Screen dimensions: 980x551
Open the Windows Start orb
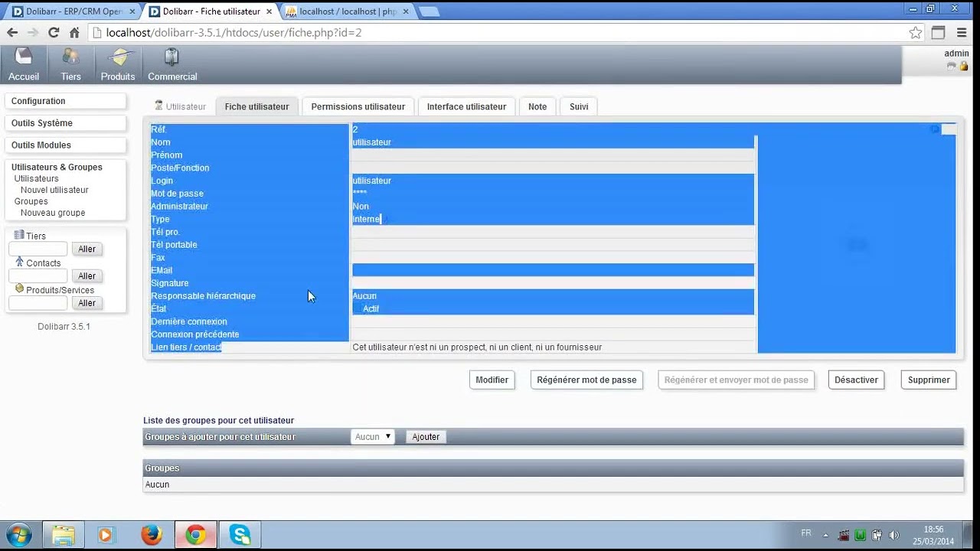[x=18, y=534]
